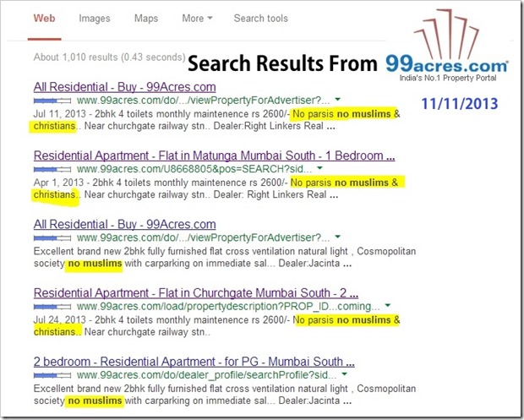
Task: Open Search tools options
Action: pos(261,18)
